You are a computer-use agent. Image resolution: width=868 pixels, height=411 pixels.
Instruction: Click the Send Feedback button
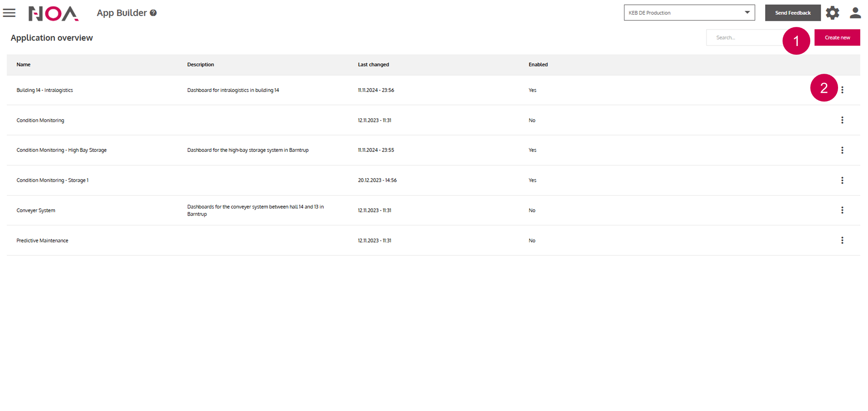(792, 13)
